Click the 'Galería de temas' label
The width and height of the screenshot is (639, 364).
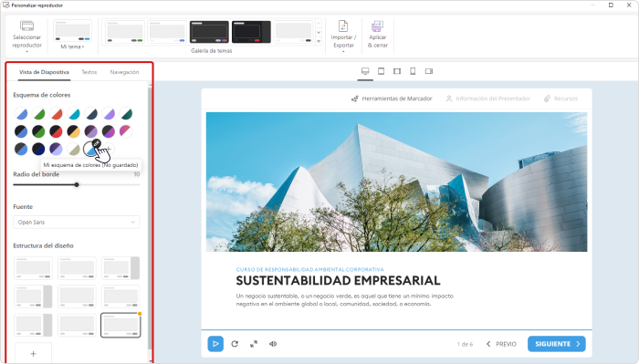(212, 51)
